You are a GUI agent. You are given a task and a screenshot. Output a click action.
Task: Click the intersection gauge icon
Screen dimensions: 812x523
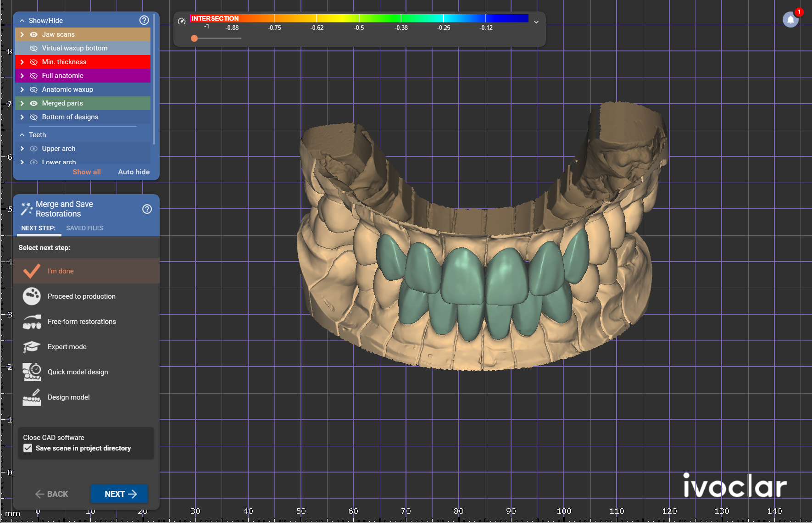pyautogui.click(x=182, y=21)
